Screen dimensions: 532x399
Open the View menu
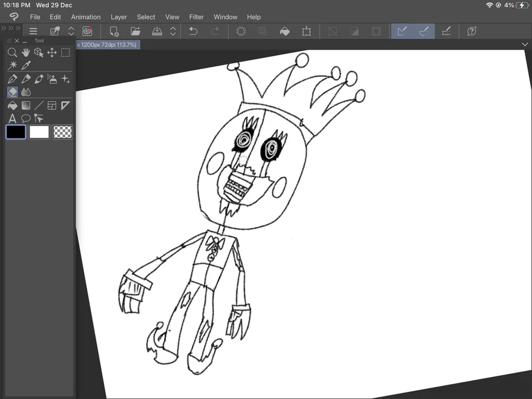pyautogui.click(x=173, y=17)
